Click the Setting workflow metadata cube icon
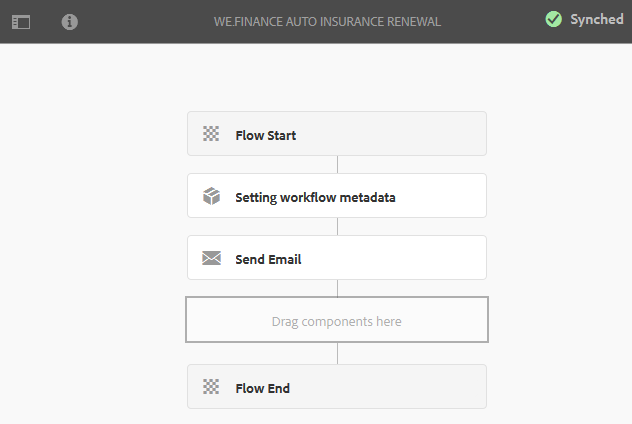The width and height of the screenshot is (632, 424). [x=211, y=196]
